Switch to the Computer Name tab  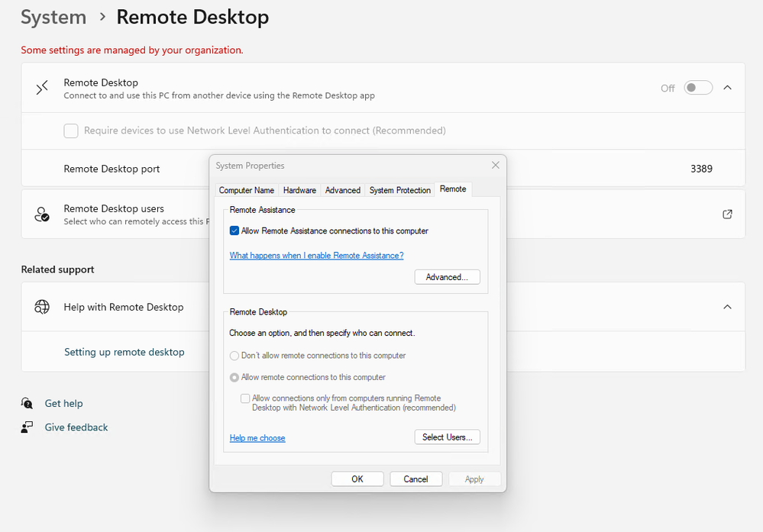coord(246,190)
